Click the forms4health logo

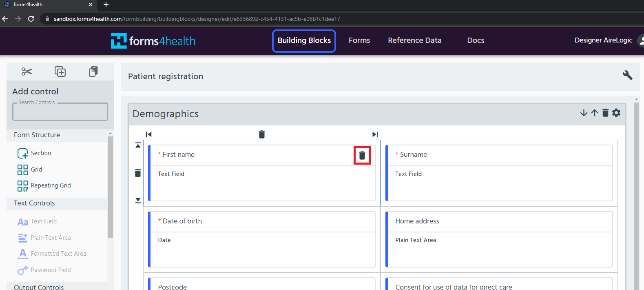(x=153, y=41)
